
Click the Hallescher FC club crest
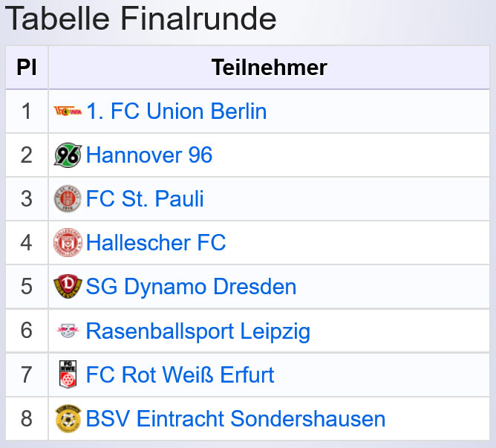[68, 243]
